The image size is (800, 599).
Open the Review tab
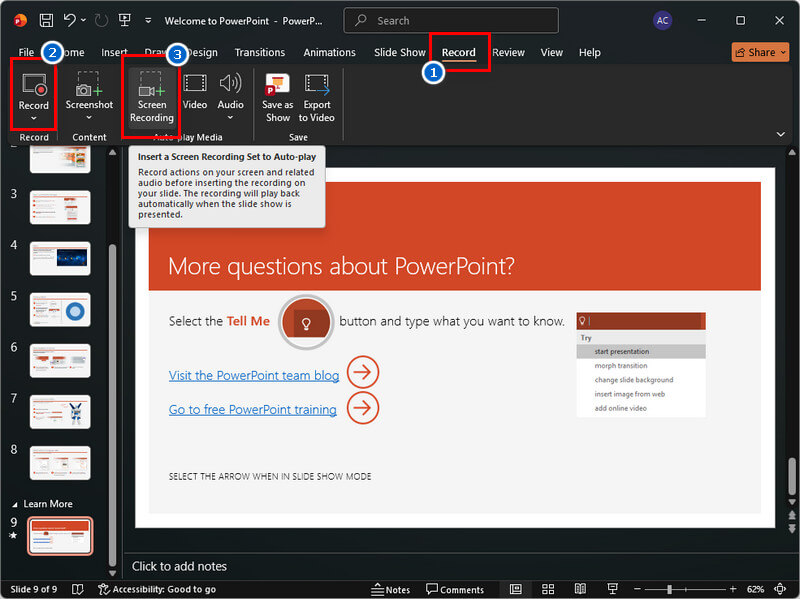508,52
